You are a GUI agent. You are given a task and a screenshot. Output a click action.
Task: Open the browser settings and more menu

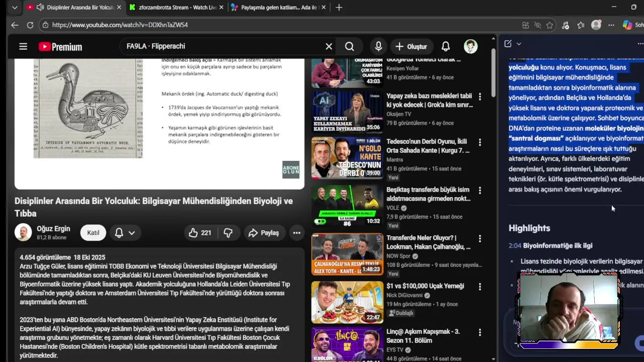(x=611, y=25)
